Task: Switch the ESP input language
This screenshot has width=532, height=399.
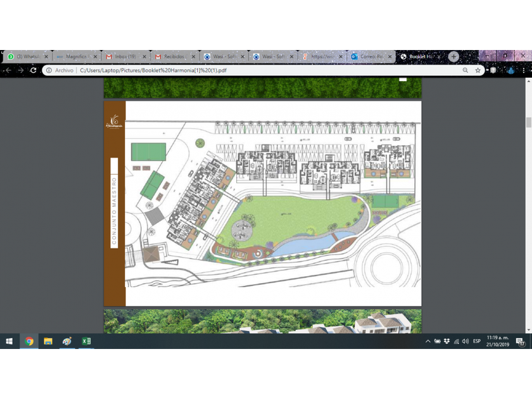Action: click(478, 341)
